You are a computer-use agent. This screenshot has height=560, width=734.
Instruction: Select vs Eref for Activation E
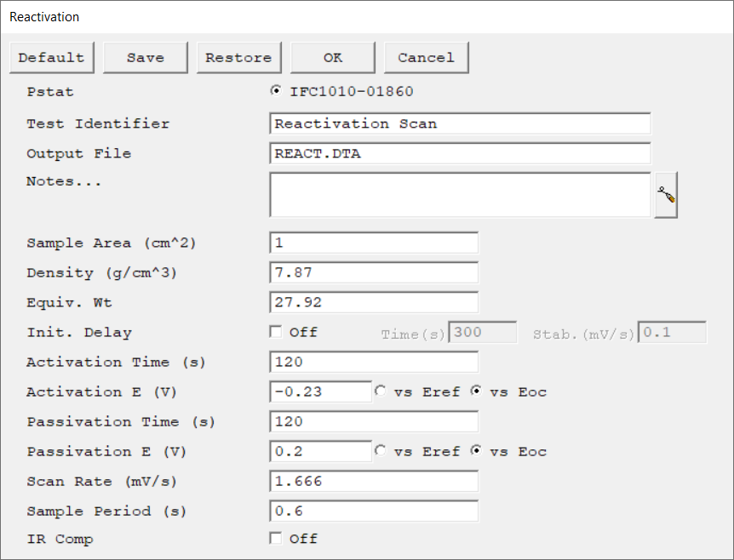point(381,391)
